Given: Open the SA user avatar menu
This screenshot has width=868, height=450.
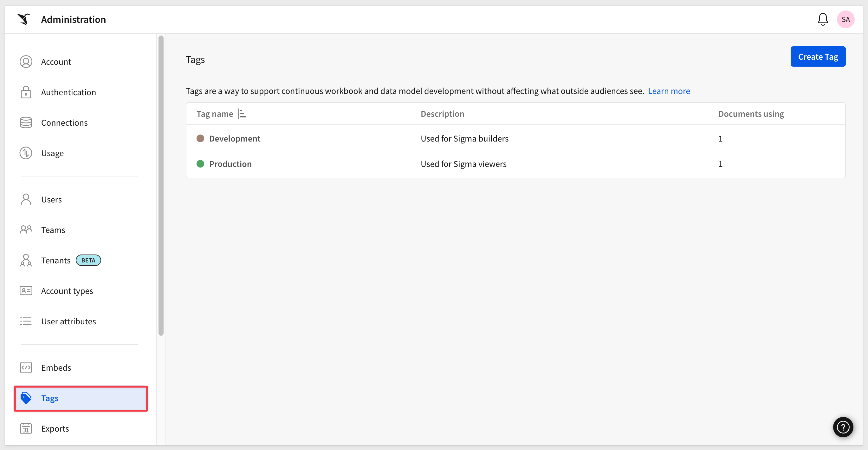Looking at the screenshot, I should click(845, 19).
